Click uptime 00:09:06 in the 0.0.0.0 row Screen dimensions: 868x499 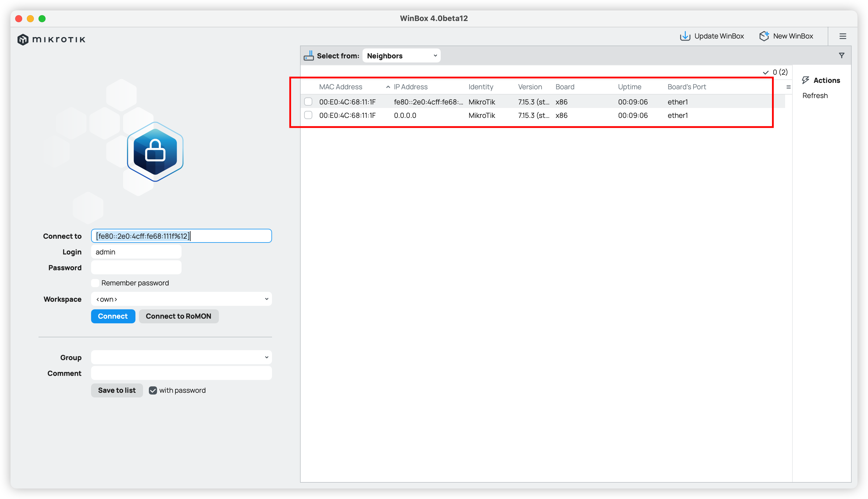(632, 116)
